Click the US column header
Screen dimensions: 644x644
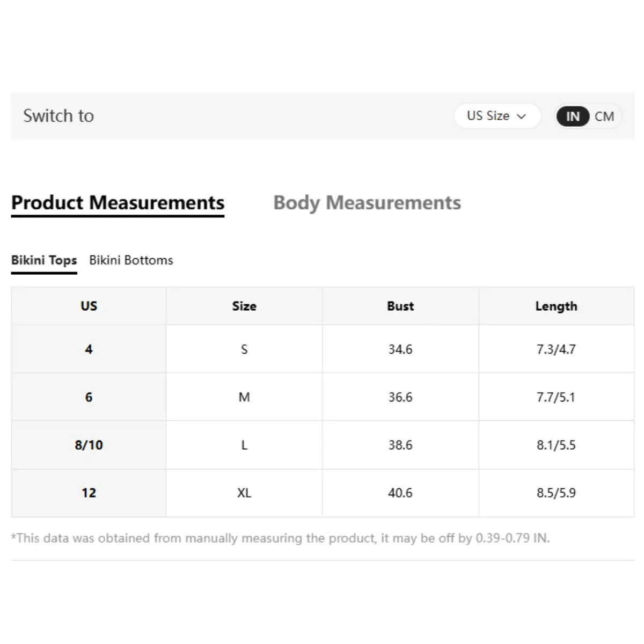pos(89,306)
